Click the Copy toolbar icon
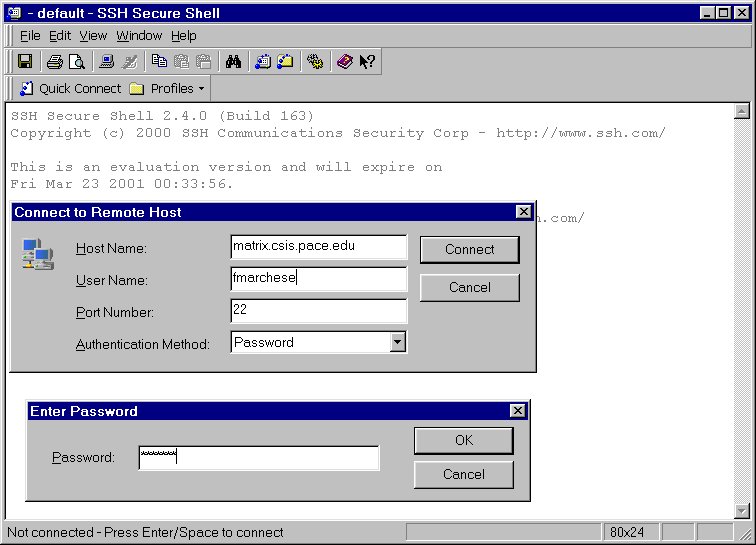The height and width of the screenshot is (545, 756). pos(159,61)
